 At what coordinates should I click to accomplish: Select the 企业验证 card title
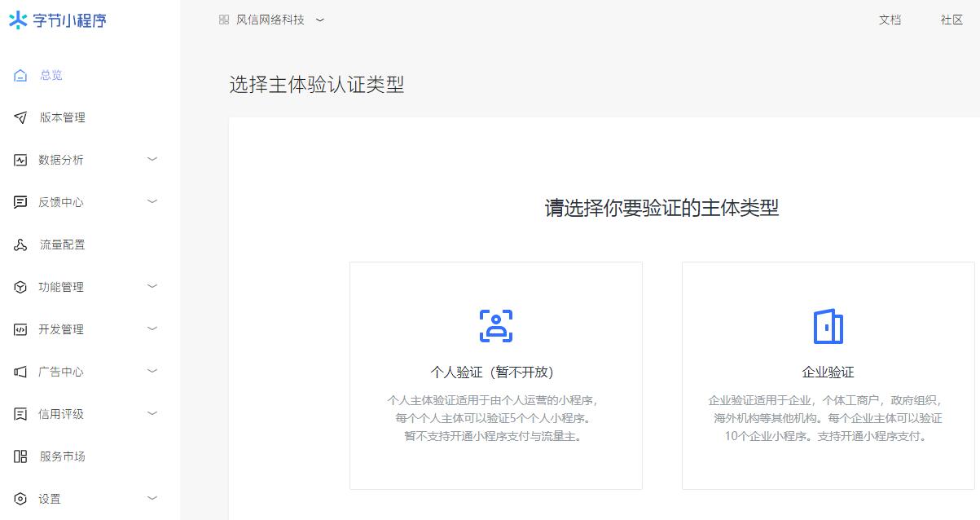coord(828,372)
